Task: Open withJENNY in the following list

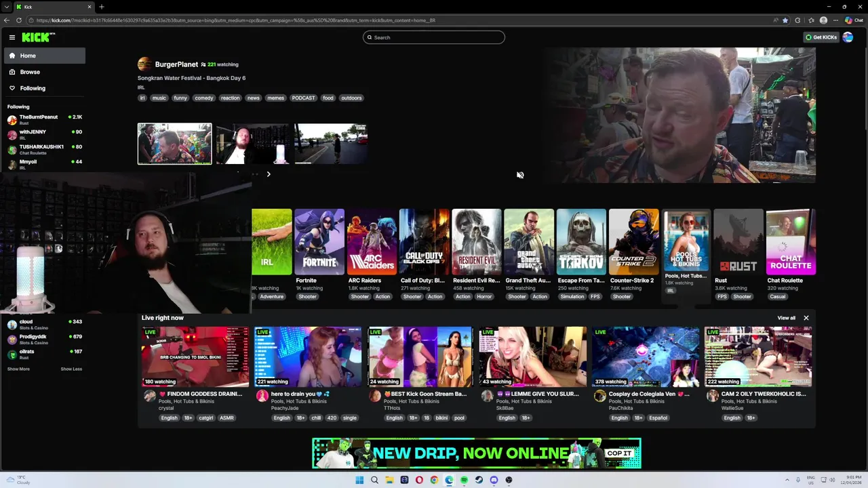Action: (x=44, y=135)
